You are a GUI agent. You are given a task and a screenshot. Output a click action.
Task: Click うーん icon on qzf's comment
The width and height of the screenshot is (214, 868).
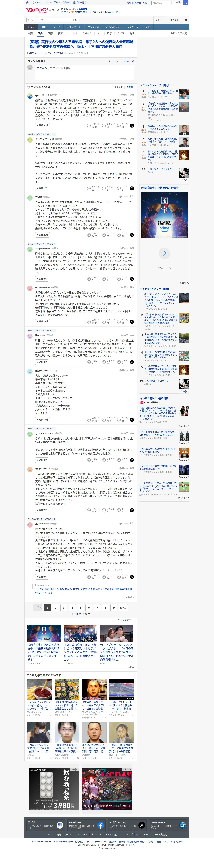(x=119, y=126)
